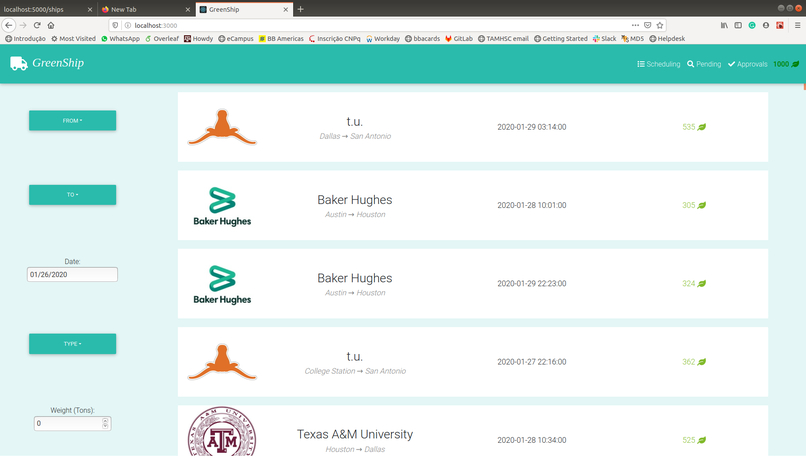Select the 362 leaf score

(694, 362)
